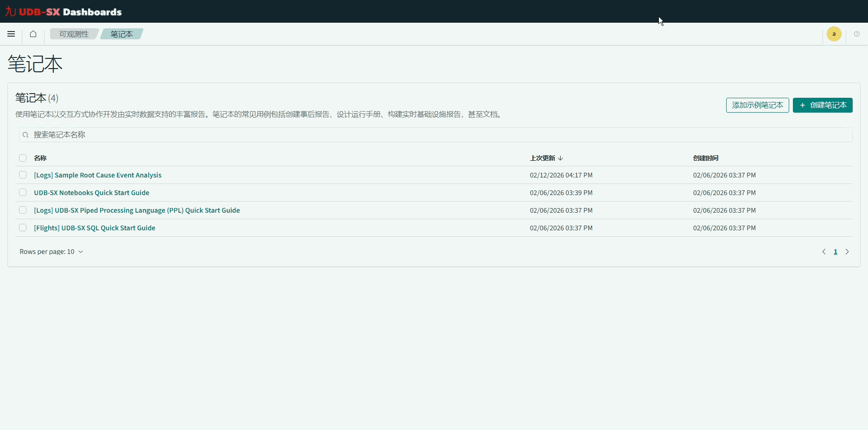Screen dimensions: 868x430
Task: Open the PPL Quick Start Guide notebook
Action: 137,210
